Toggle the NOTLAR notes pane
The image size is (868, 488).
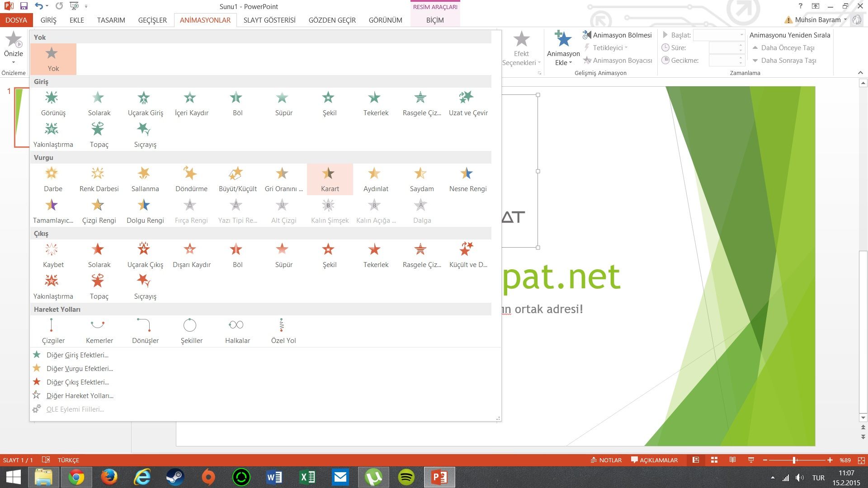pos(606,460)
